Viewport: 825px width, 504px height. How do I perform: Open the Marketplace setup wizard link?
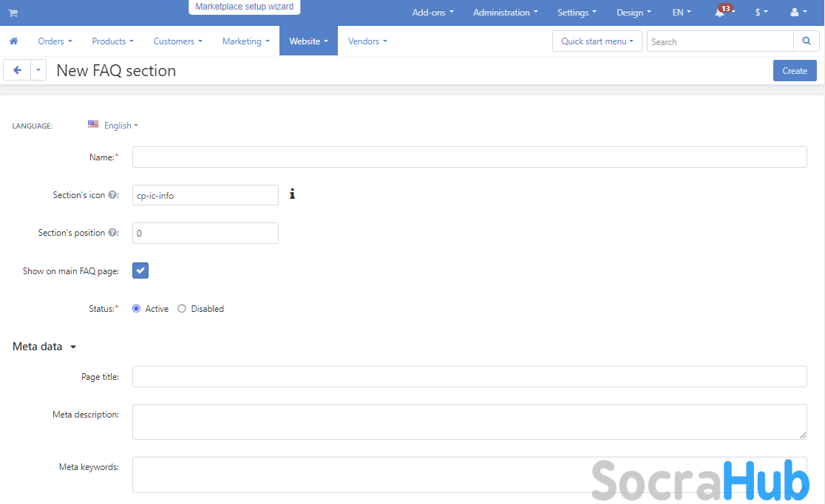coord(244,7)
